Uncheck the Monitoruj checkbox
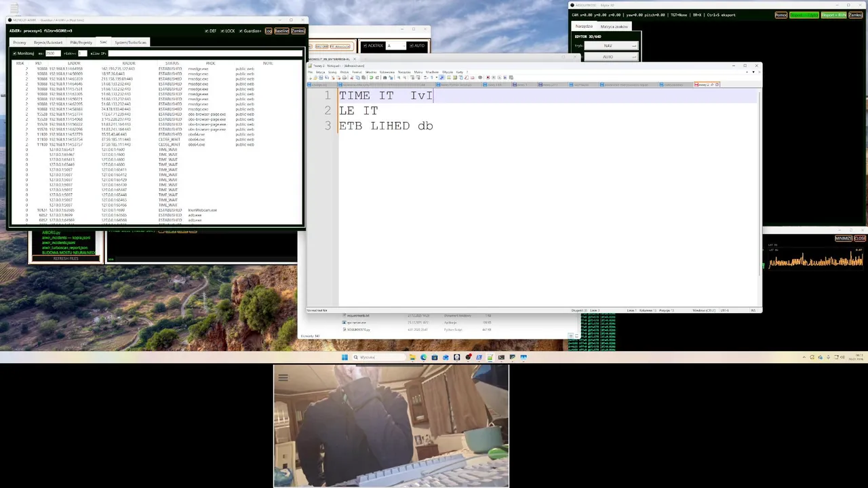The image size is (868, 488). click(14, 53)
